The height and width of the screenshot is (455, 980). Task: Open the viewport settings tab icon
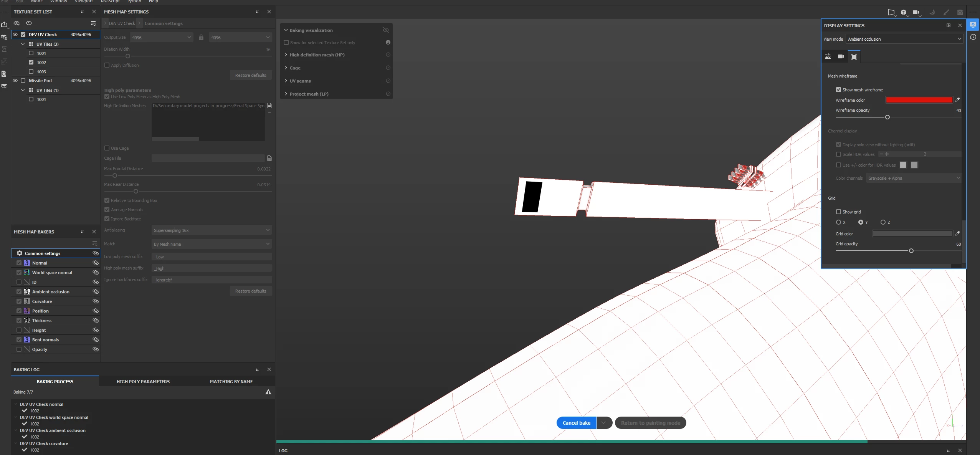coord(854,56)
